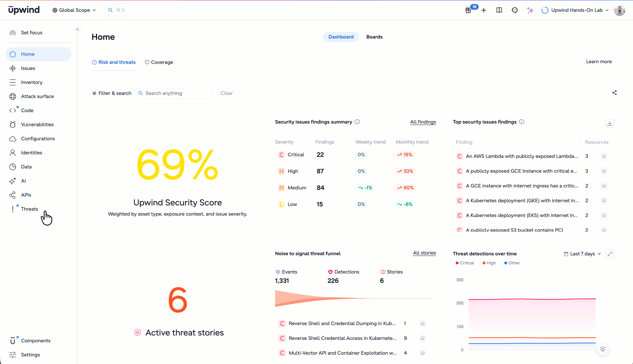The width and height of the screenshot is (633, 364).
Task: Switch to the Dashboard tab
Action: point(341,37)
